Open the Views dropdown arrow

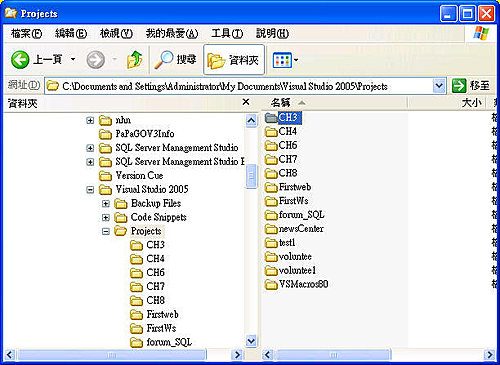[x=296, y=60]
